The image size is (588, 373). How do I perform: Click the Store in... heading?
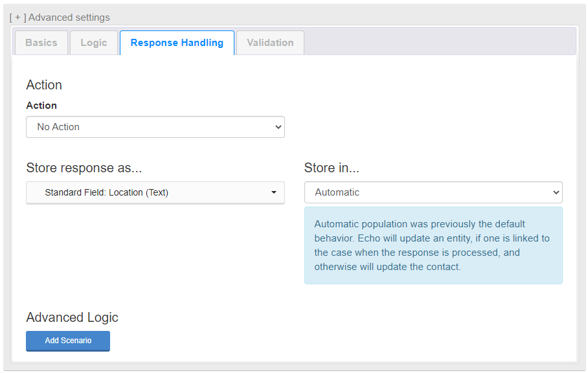tap(332, 168)
